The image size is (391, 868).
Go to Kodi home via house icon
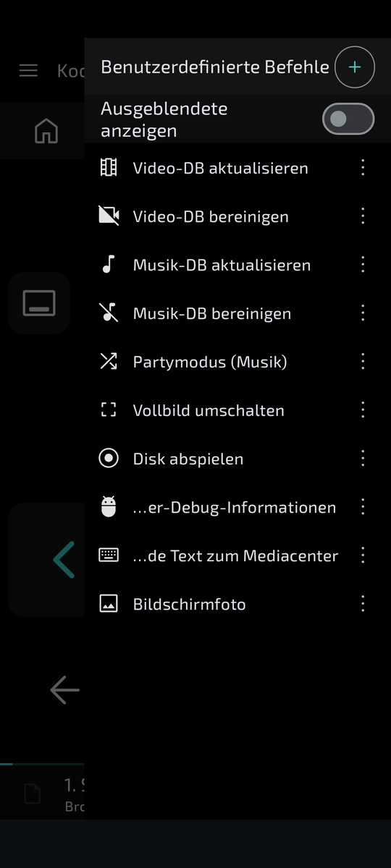[46, 132]
